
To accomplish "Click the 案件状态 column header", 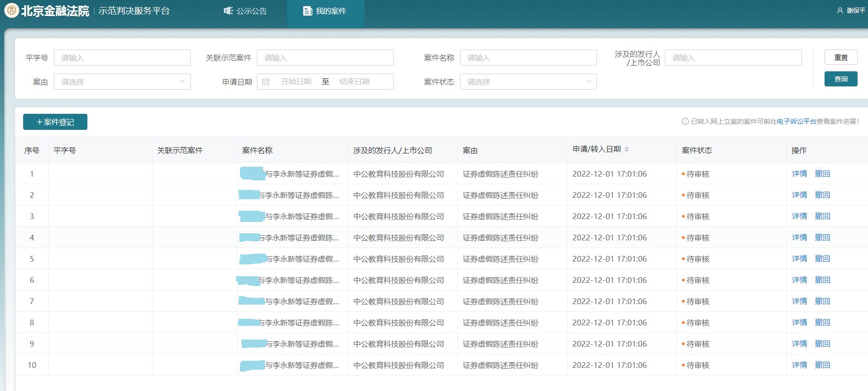I will (x=697, y=150).
